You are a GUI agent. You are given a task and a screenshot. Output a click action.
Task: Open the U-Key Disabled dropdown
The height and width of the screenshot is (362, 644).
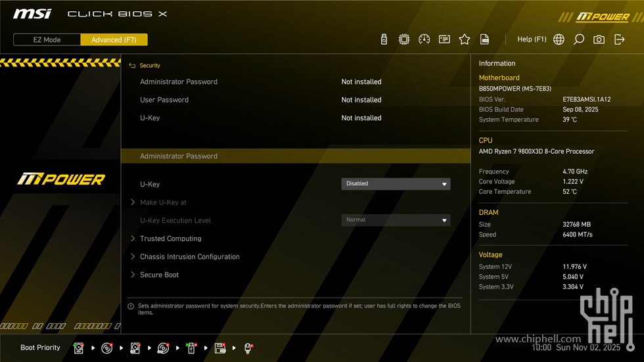(x=396, y=184)
